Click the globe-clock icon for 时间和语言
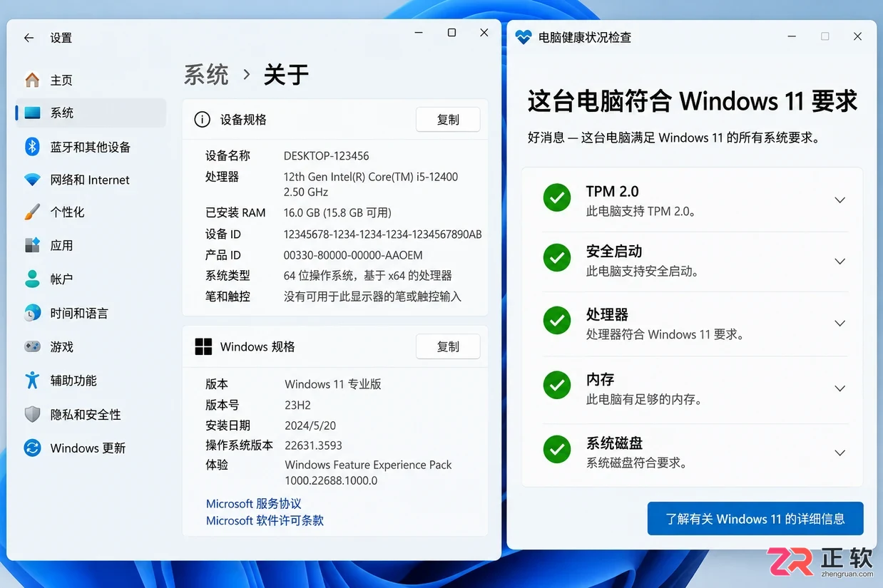Screen dimensions: 883x588 coord(32,313)
